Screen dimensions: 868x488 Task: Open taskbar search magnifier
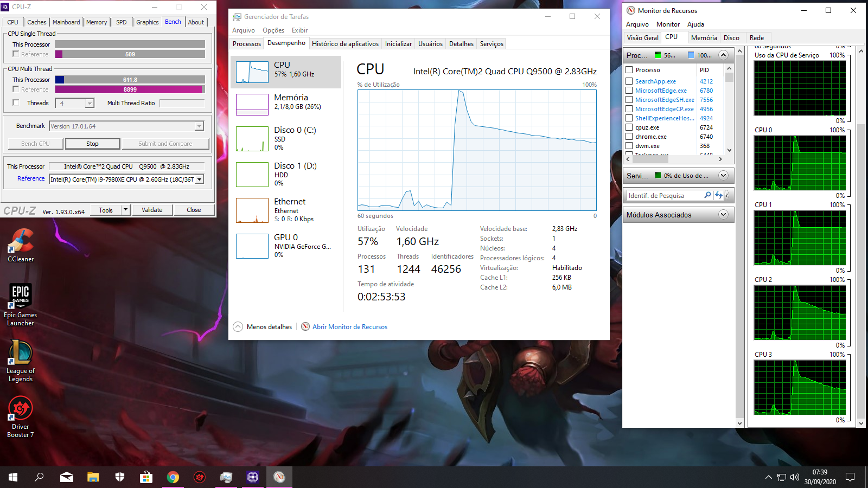point(39,477)
